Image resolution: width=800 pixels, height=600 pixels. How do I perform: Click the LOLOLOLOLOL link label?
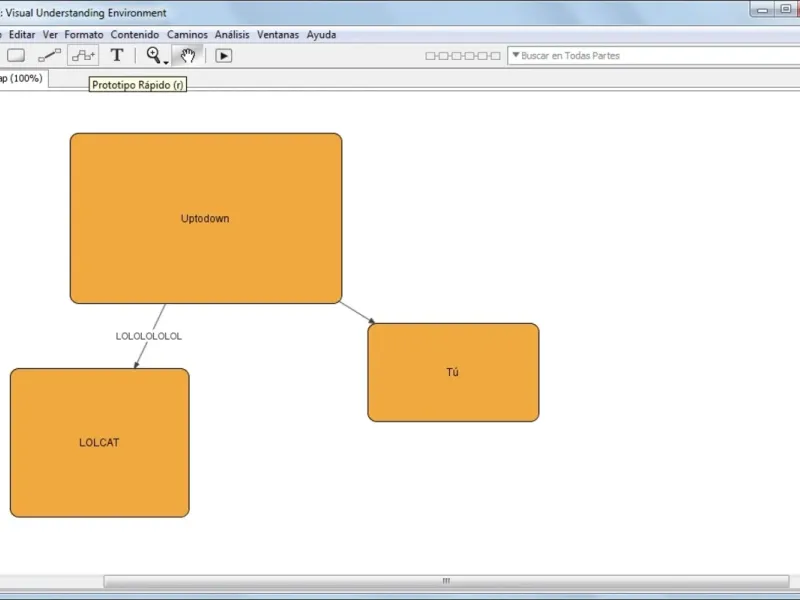tap(148, 336)
